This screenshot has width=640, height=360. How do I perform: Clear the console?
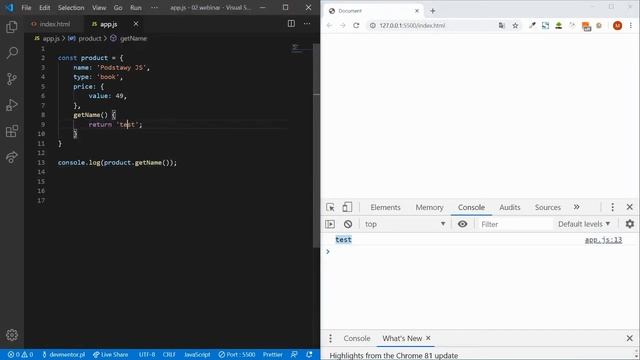(x=348, y=224)
